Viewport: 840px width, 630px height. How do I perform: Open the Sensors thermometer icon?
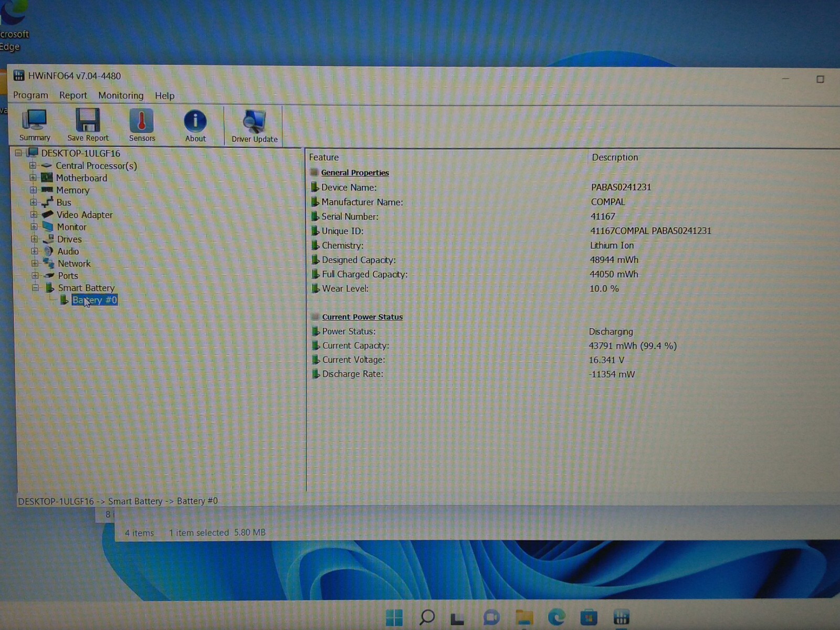142,126
